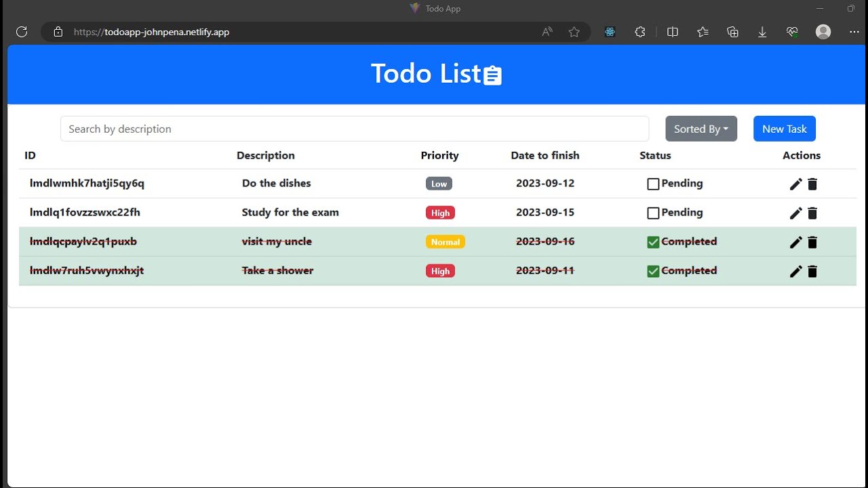
Task: Click the ID lmdlwmhk7hatji5qy6q
Action: tap(87, 183)
